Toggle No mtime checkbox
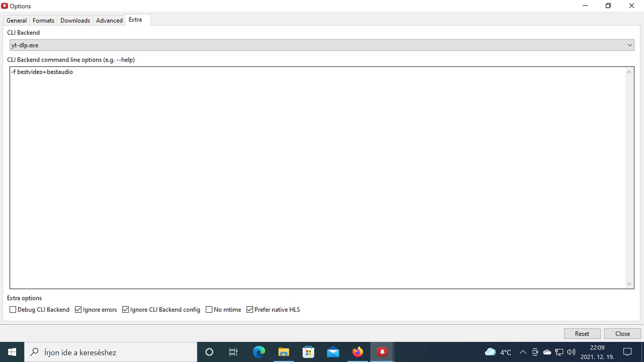 (x=209, y=309)
